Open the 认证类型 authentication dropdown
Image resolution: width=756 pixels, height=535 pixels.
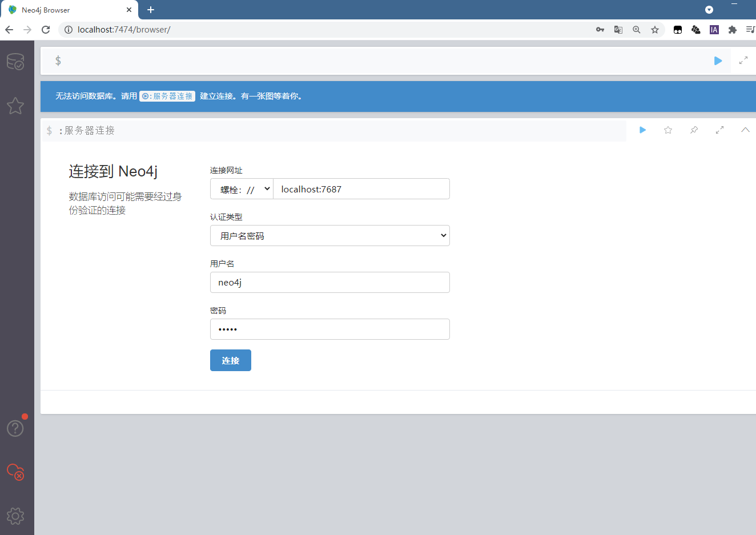point(330,235)
